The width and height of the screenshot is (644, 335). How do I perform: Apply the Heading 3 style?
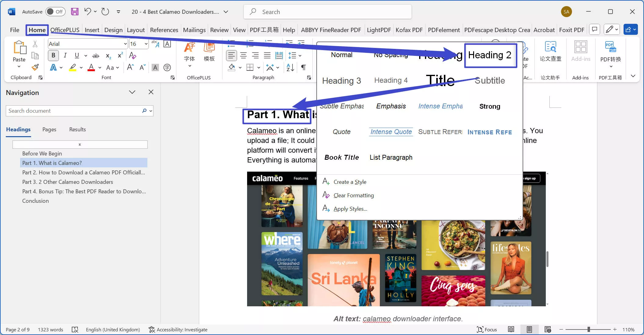point(341,81)
